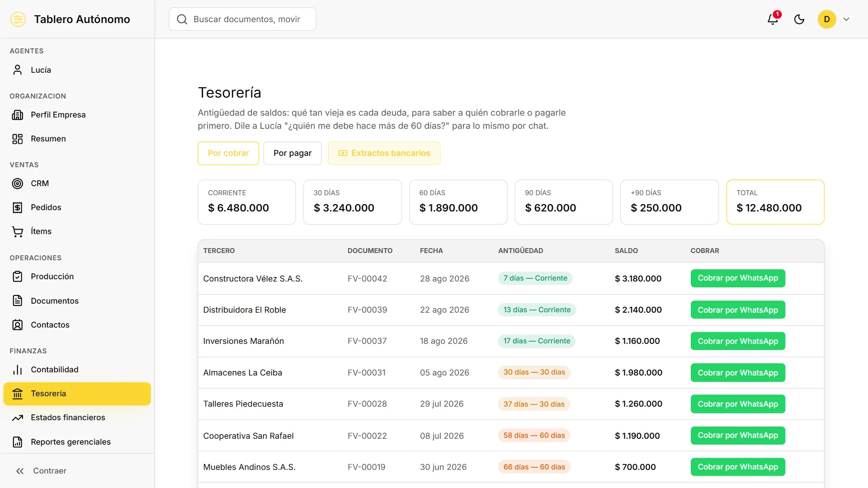Open the user avatar D
The width and height of the screenshot is (868, 488).
tap(827, 19)
